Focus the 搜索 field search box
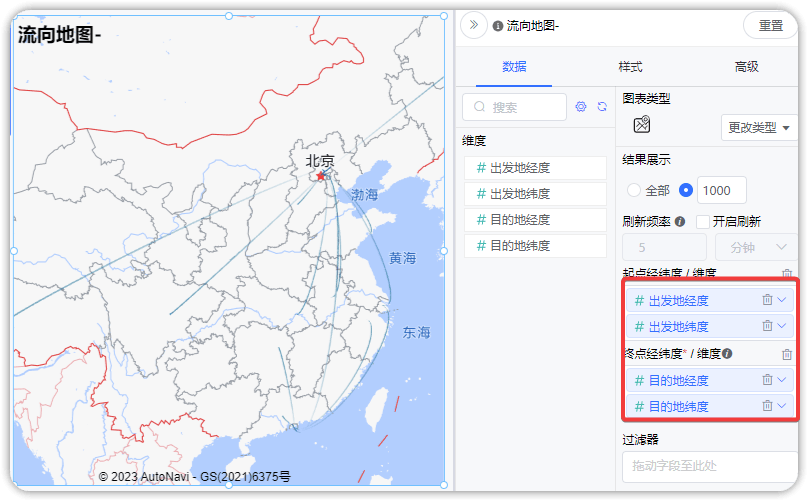 (514, 107)
